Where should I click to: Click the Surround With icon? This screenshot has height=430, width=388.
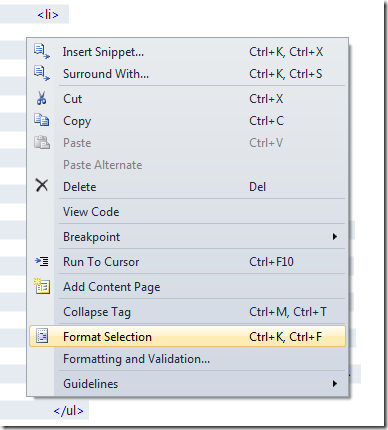click(42, 73)
